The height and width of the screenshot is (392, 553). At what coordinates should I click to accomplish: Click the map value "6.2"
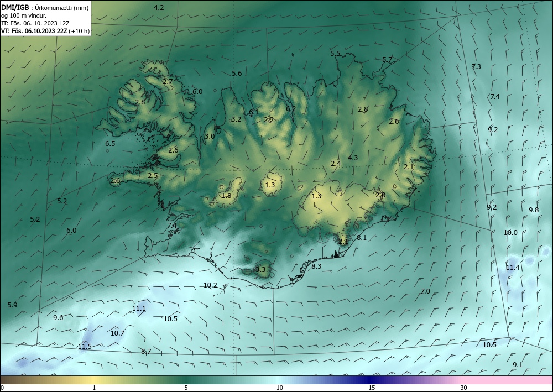(291, 108)
